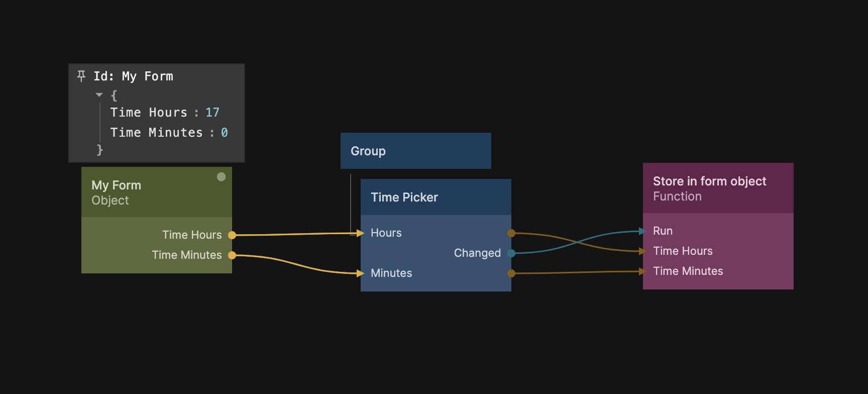Click Time Hours output port on My Form
Screen dimensions: 868x394
pos(232,235)
